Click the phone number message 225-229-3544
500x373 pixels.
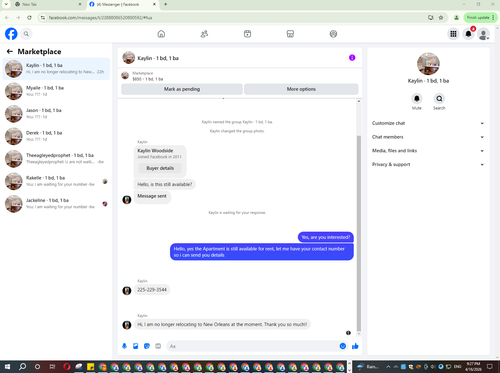152,290
